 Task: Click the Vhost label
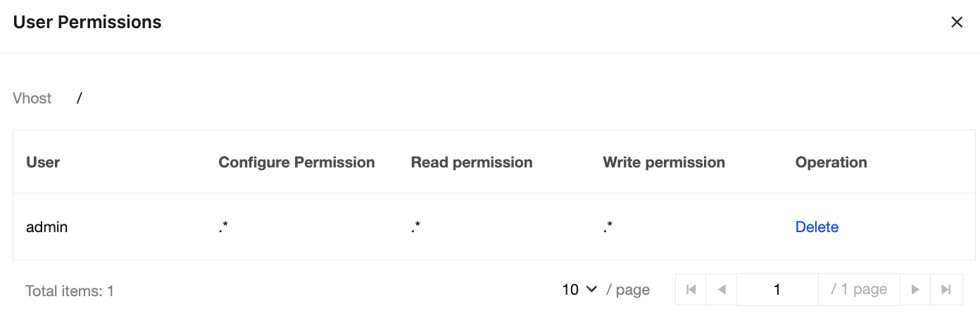[x=32, y=98]
